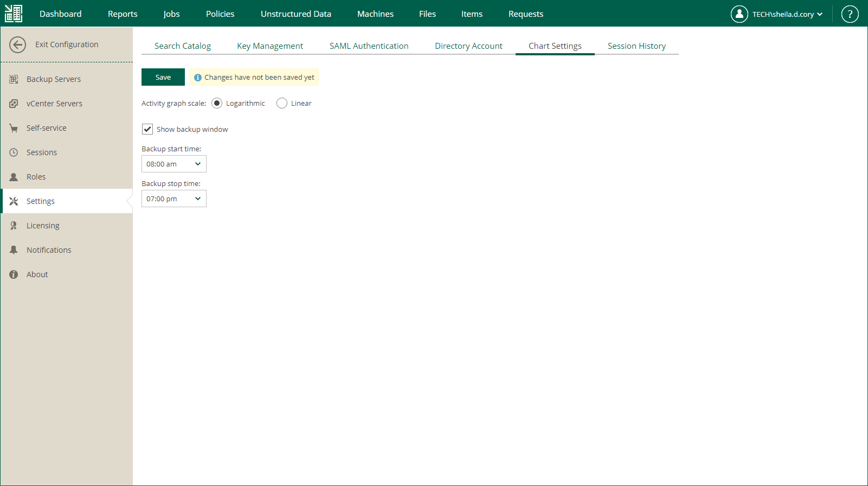This screenshot has width=868, height=486.
Task: Open Items in top menu
Action: (472, 14)
